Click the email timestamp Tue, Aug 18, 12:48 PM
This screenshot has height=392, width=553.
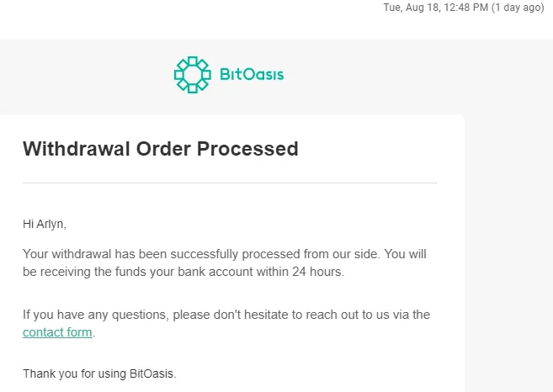coord(436,8)
